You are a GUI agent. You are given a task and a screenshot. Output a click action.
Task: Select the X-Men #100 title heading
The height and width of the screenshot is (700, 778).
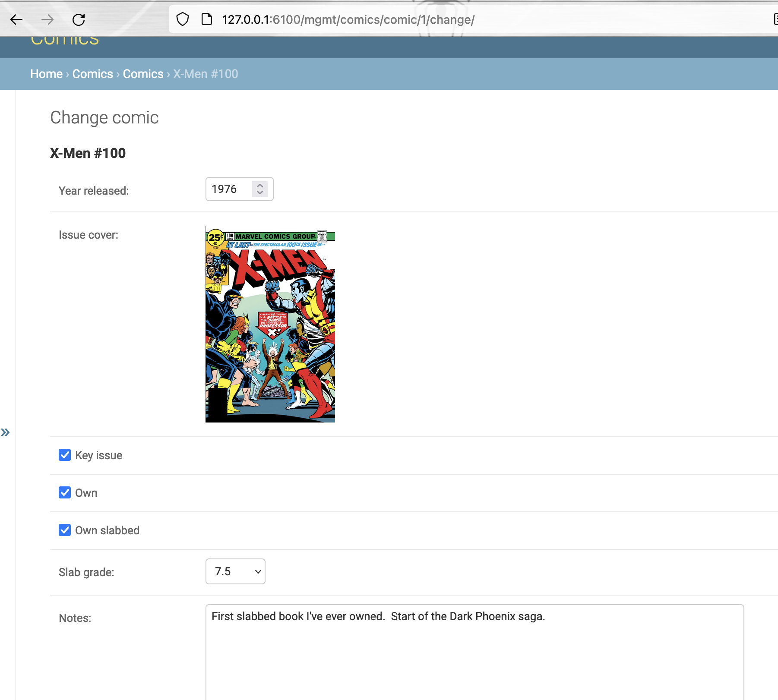tap(88, 153)
